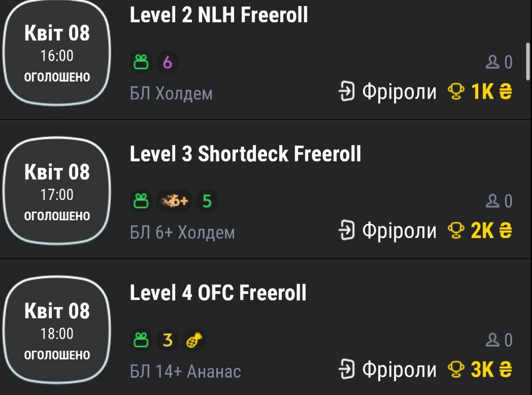Open Level 4 OFC Freeroll tournament
Image resolution: width=532 pixels, height=395 pixels.
click(x=218, y=293)
